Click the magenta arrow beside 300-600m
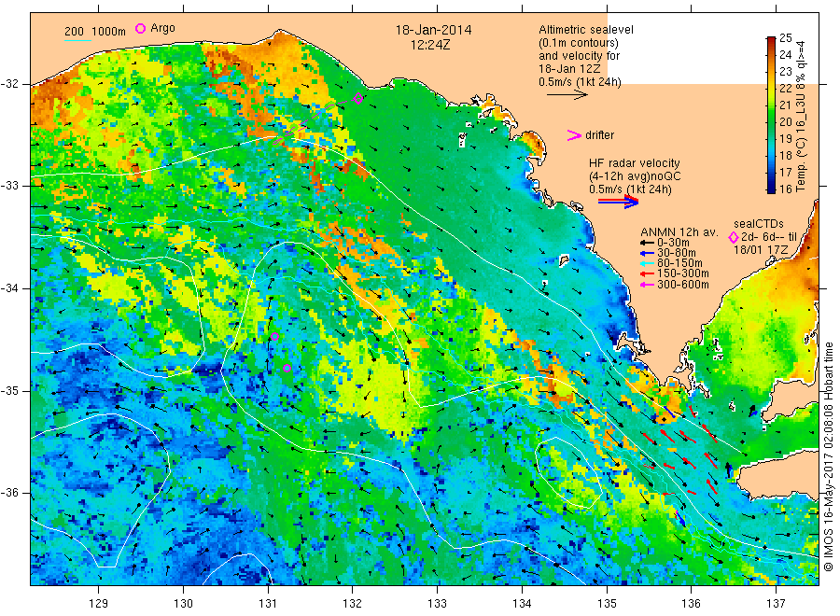 [x=647, y=285]
